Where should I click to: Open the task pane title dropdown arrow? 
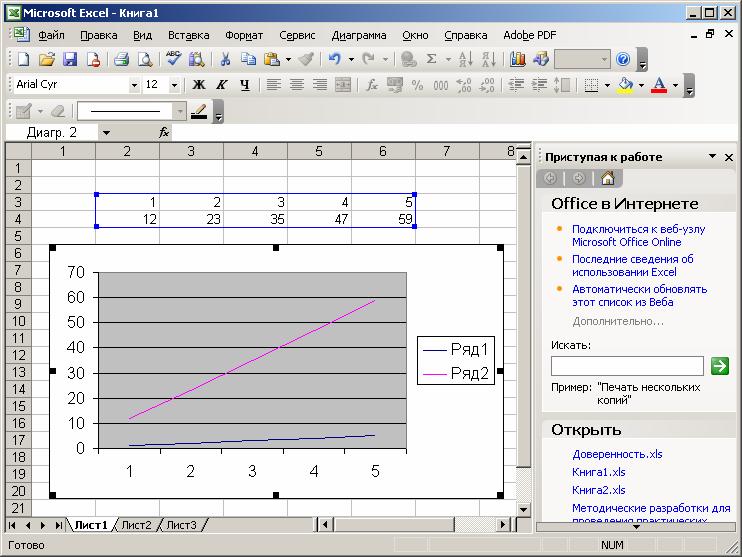(x=712, y=157)
